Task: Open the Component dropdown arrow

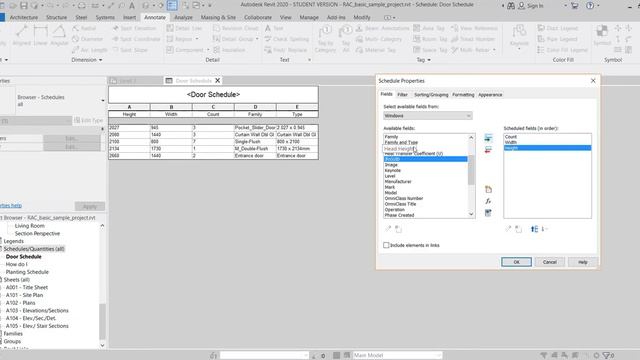Action: coord(208,50)
